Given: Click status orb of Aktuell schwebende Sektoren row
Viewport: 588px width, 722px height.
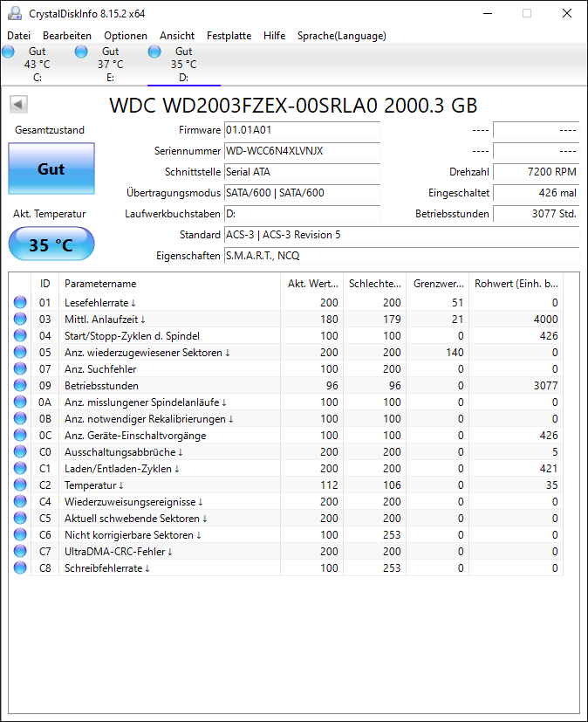Looking at the screenshot, I should tap(20, 518).
